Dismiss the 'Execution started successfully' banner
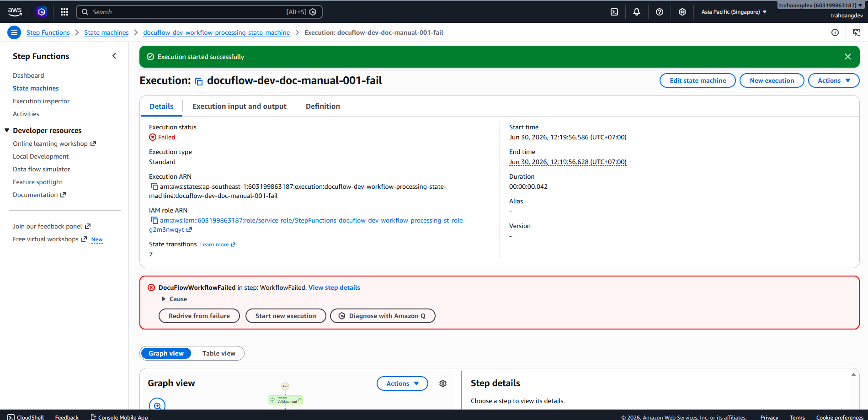 click(x=848, y=57)
